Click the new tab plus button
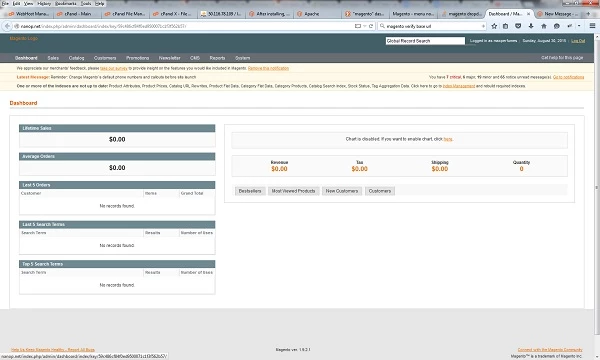 [x=588, y=14]
